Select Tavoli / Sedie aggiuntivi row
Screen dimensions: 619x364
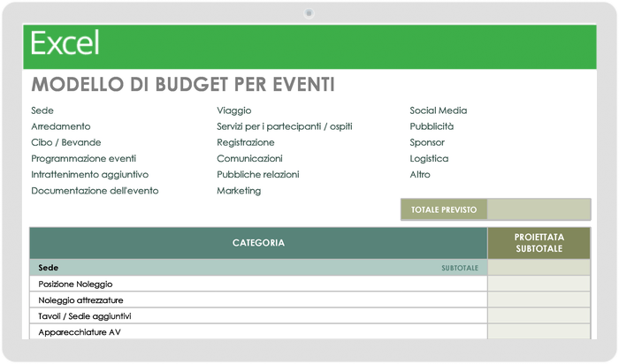coord(258,316)
